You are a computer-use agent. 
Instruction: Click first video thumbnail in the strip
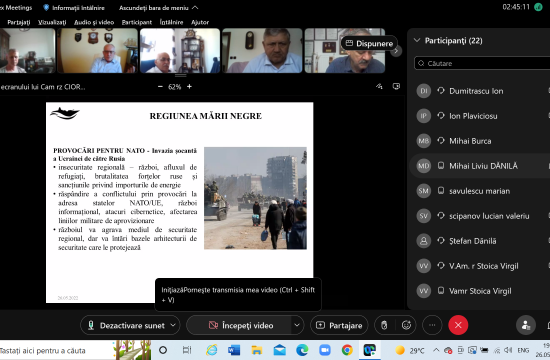pyautogui.click(x=27, y=51)
